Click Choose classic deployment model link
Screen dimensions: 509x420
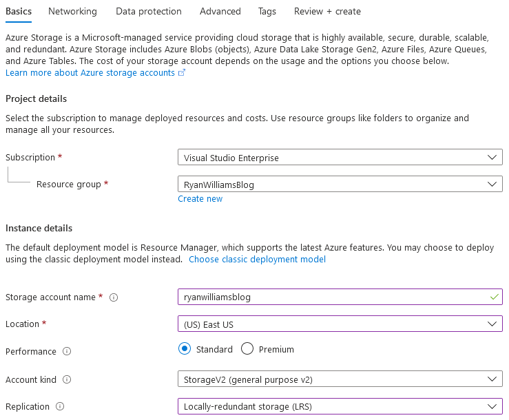[257, 260]
